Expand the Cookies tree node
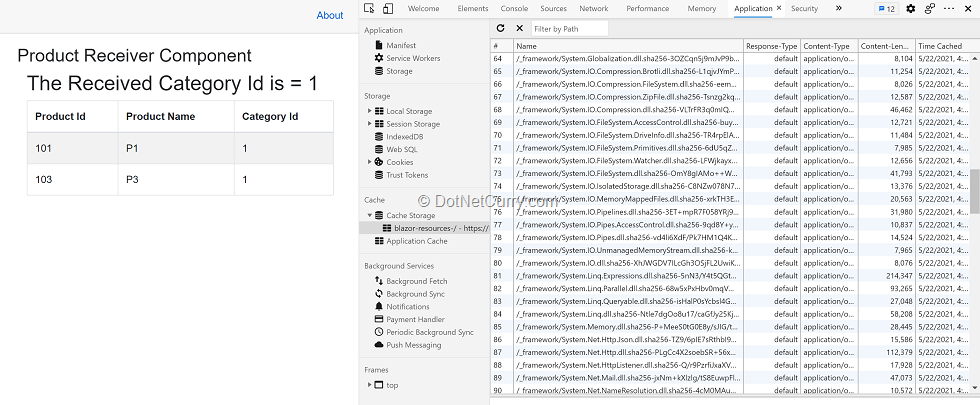 [368, 162]
